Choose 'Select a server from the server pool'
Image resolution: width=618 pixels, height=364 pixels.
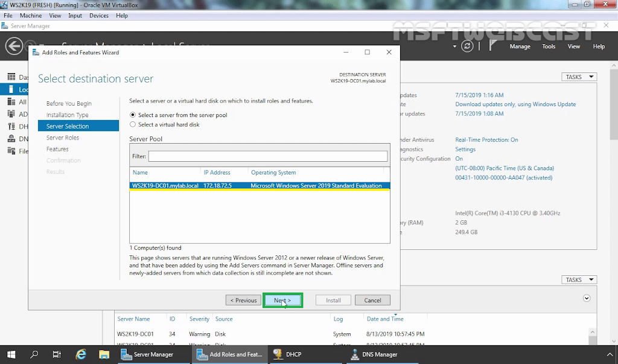[133, 115]
